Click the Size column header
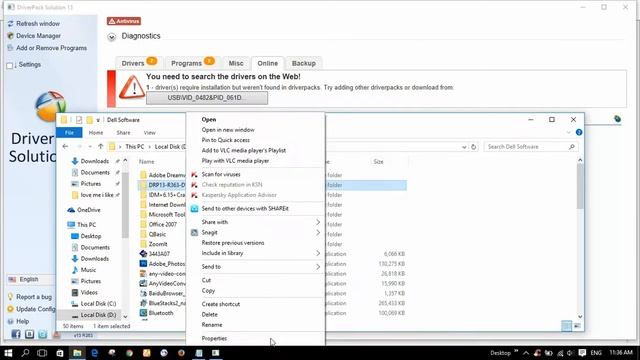The image size is (640, 360). pos(378,162)
